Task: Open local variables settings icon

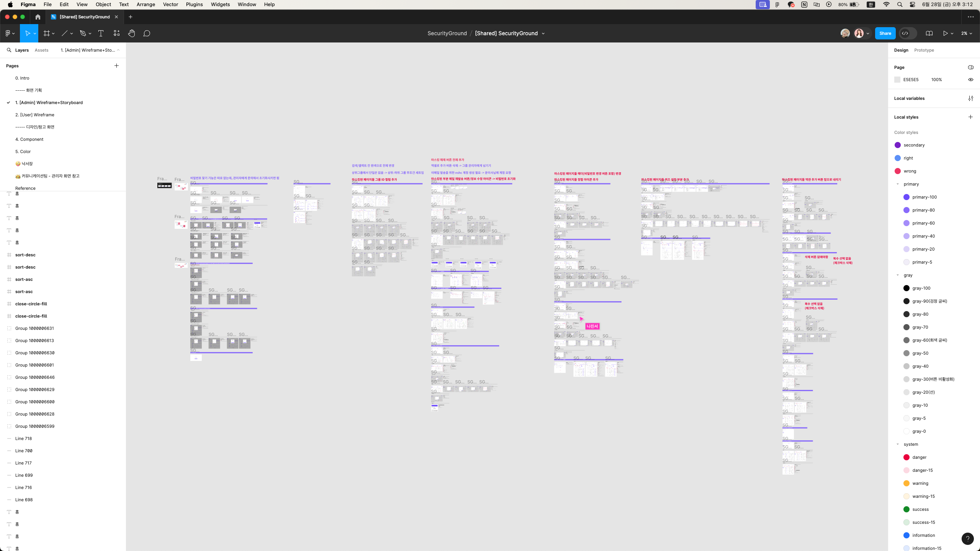Action: tap(970, 98)
